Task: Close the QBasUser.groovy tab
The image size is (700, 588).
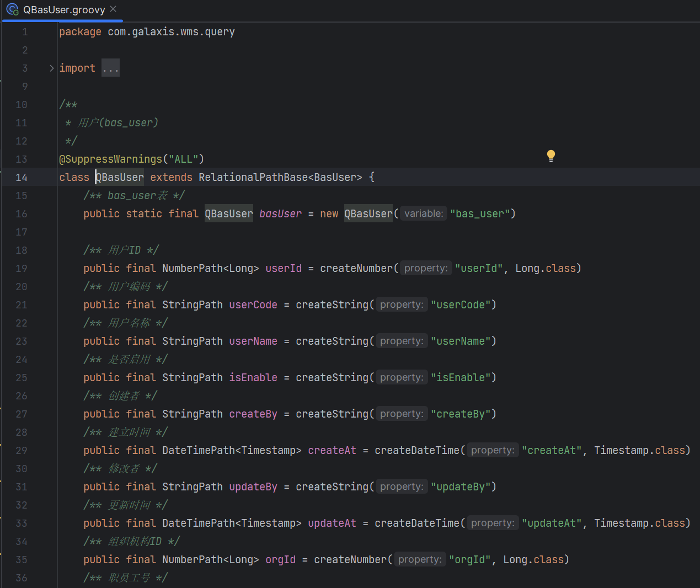Action: pyautogui.click(x=113, y=9)
